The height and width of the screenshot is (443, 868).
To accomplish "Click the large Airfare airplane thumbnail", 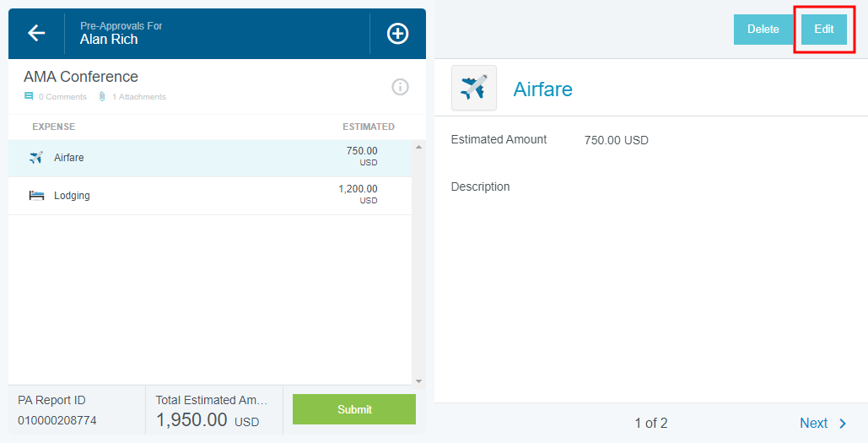I will [474, 88].
